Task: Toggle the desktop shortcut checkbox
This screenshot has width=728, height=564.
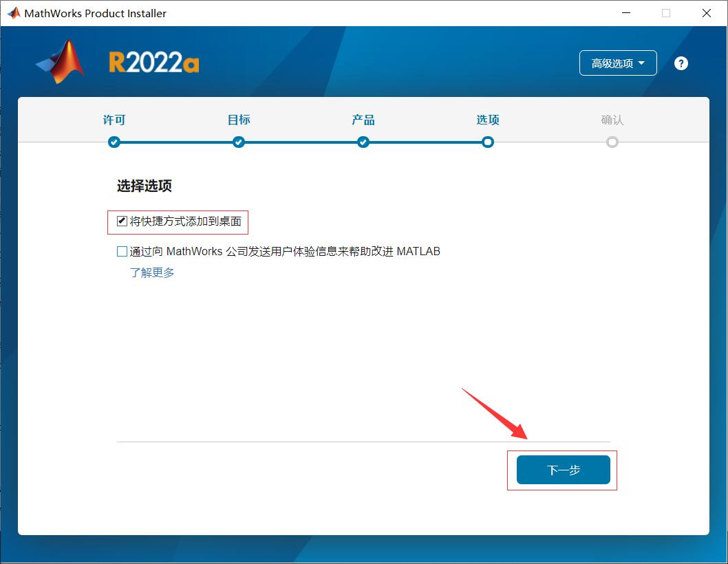Action: 120,221
